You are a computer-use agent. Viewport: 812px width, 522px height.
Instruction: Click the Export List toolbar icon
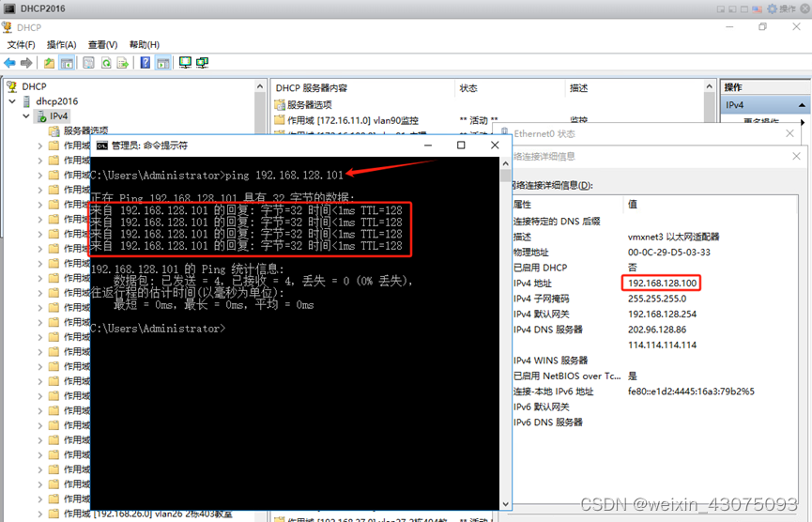tap(123, 63)
